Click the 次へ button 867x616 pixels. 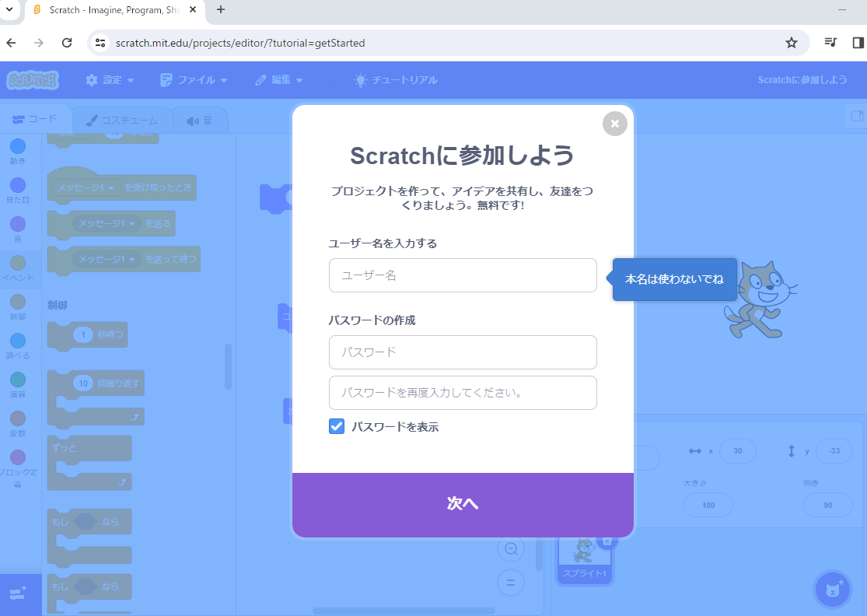pyautogui.click(x=462, y=504)
